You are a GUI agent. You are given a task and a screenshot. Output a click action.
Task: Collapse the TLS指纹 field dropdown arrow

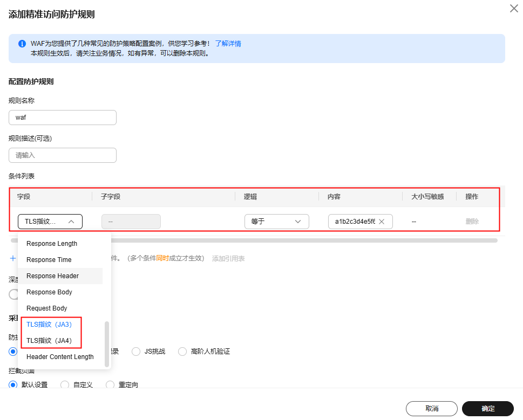tap(71, 222)
